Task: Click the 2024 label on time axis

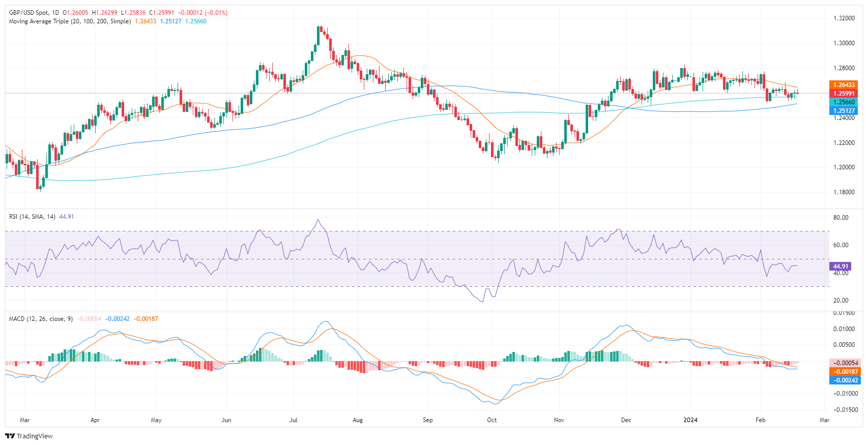Action: [690, 420]
